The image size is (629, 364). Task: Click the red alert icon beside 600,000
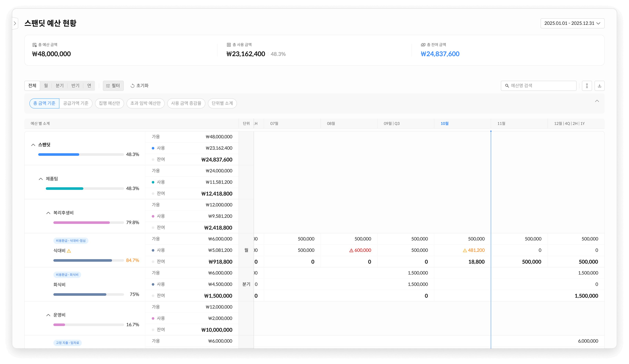(351, 251)
